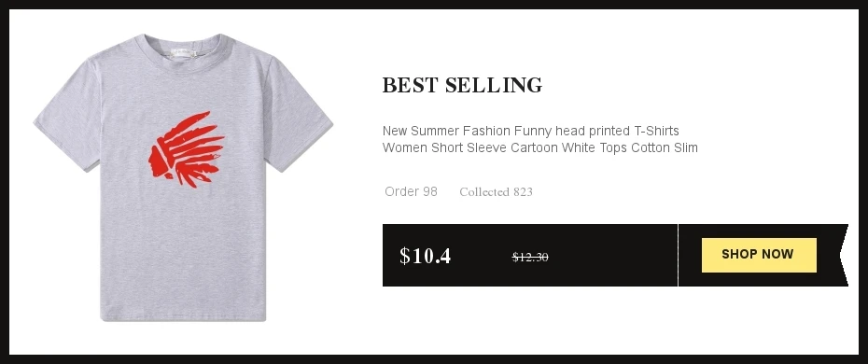
Task: Select the BEST SELLING heading
Action: pos(462,85)
